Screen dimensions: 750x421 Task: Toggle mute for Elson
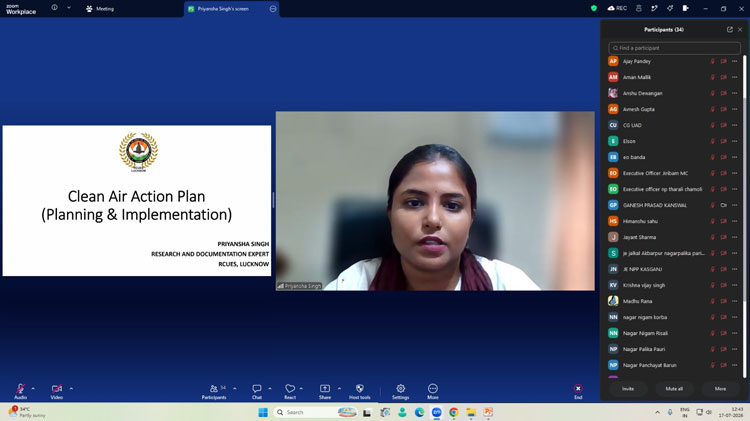coord(713,141)
